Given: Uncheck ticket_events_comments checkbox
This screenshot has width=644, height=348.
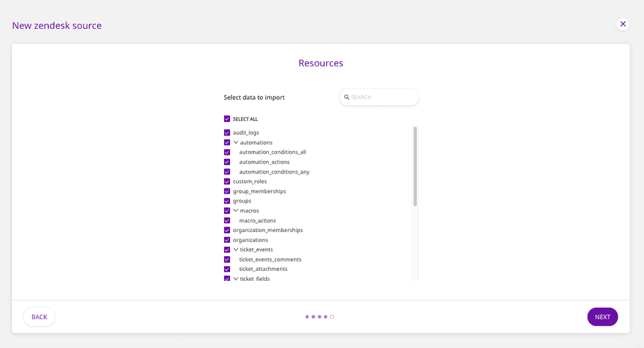Looking at the screenshot, I should click(227, 259).
